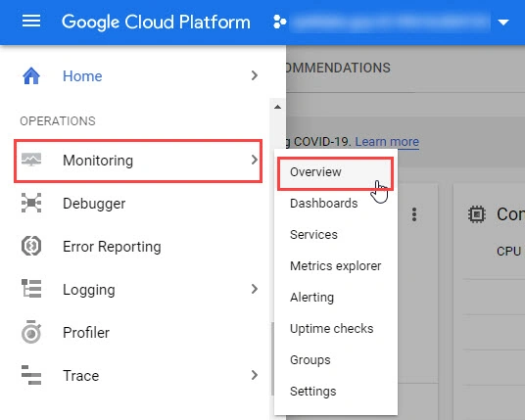525x420 pixels.
Task: Open Error Reporting from the sidebar
Action: [x=112, y=247]
